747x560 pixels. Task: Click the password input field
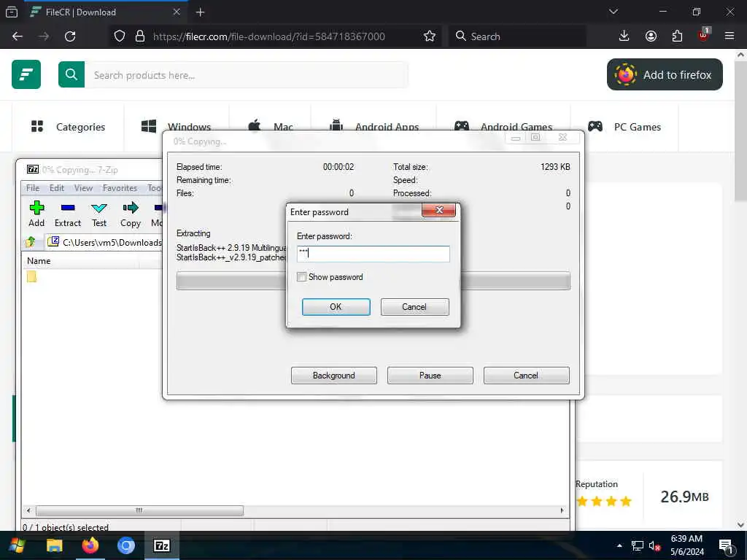(x=373, y=254)
